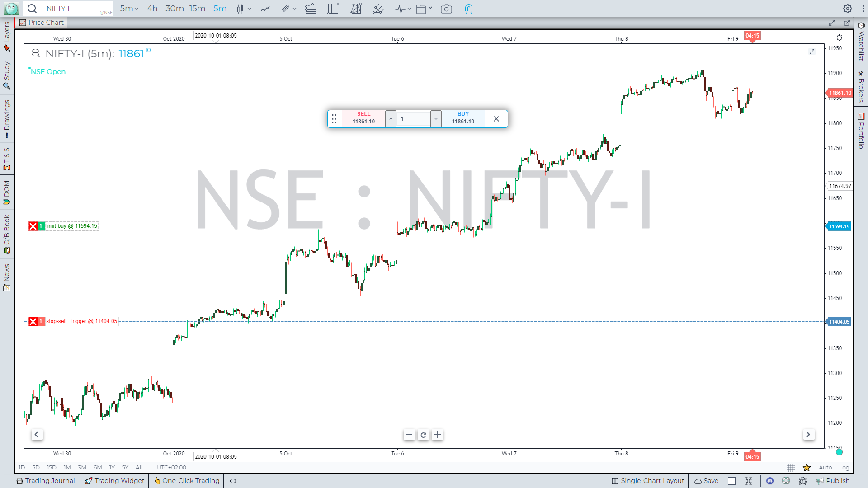
Task: Open the Watchlist panel
Action: tap(861, 47)
